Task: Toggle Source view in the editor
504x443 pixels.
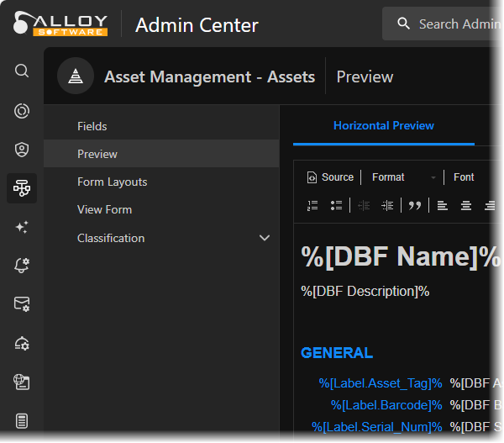Action: pyautogui.click(x=330, y=177)
